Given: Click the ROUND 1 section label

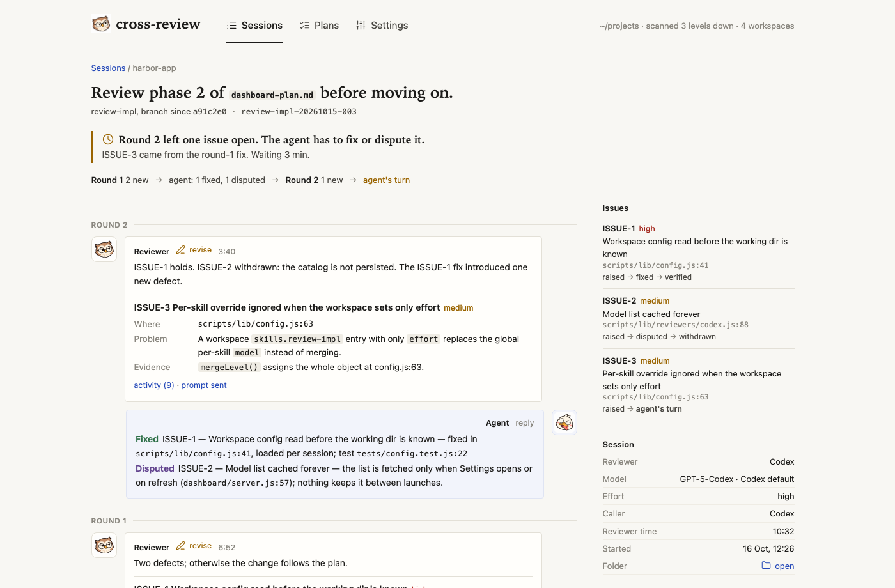Looking at the screenshot, I should click(x=109, y=521).
